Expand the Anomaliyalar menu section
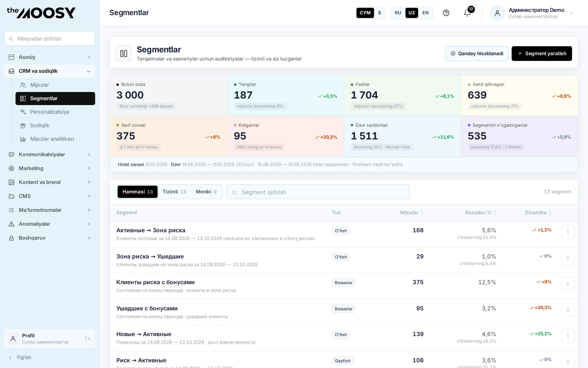This screenshot has height=368, width=588. pos(49,224)
